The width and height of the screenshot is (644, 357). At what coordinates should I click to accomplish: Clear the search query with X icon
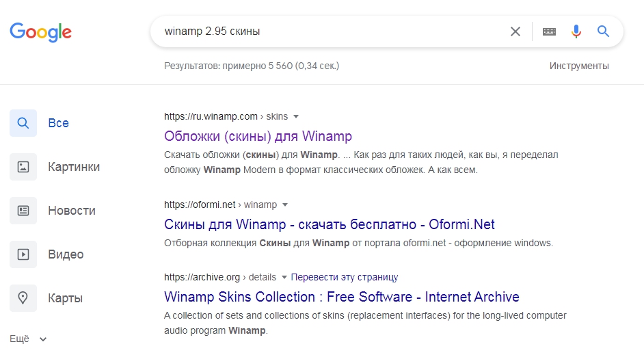pos(515,31)
